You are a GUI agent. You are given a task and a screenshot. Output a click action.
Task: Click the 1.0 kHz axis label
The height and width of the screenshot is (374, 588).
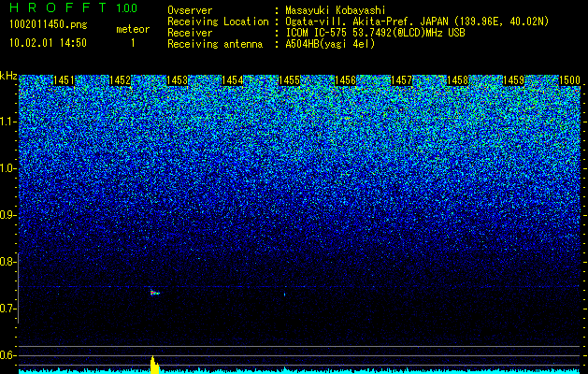[x=7, y=169]
